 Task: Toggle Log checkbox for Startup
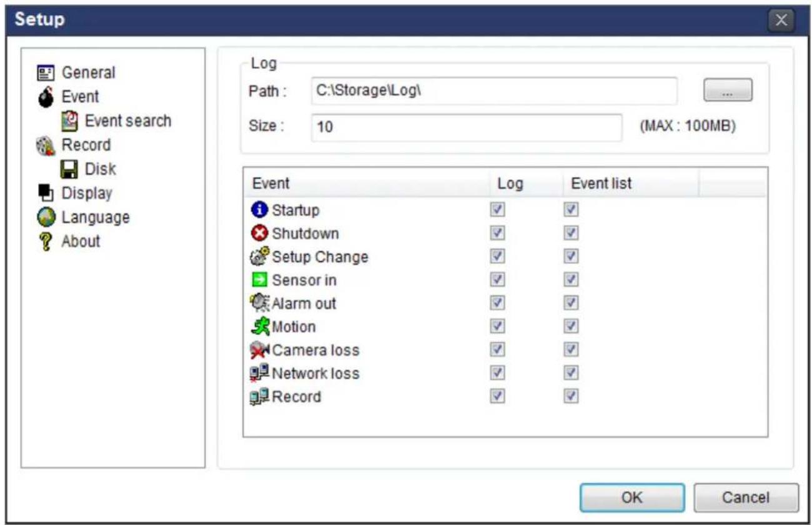pyautogui.click(x=498, y=210)
